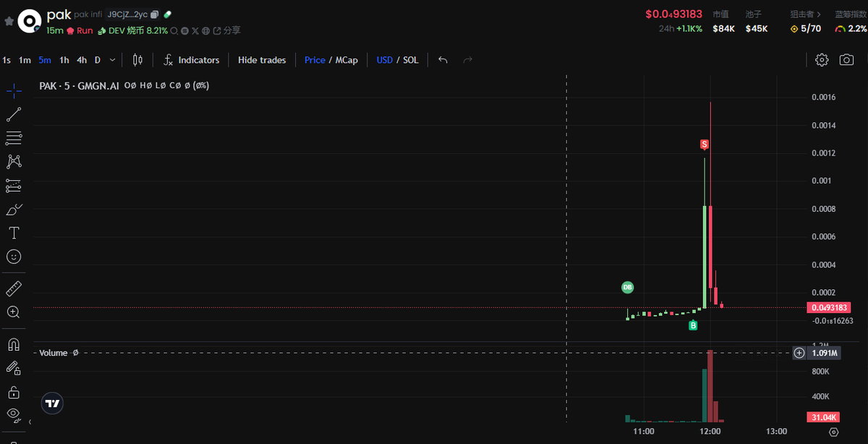The image size is (868, 444).
Task: Select the 5m timeframe
Action: click(x=45, y=60)
